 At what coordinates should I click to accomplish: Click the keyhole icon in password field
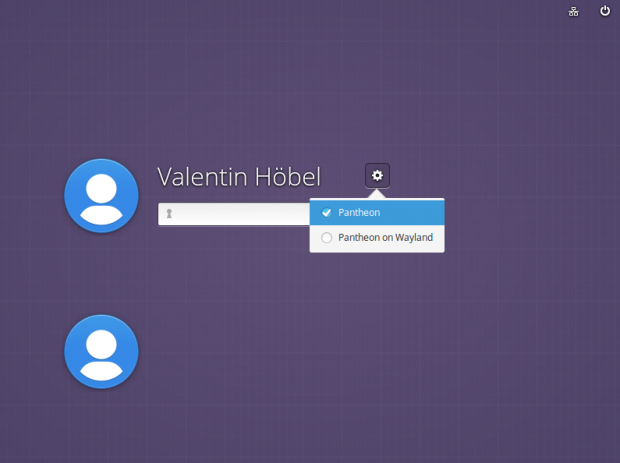[170, 214]
